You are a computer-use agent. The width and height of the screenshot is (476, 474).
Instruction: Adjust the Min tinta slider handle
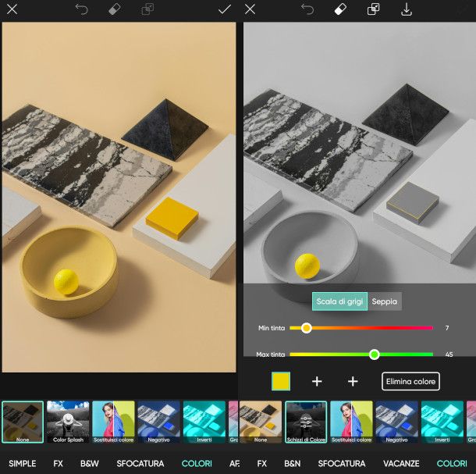click(307, 328)
